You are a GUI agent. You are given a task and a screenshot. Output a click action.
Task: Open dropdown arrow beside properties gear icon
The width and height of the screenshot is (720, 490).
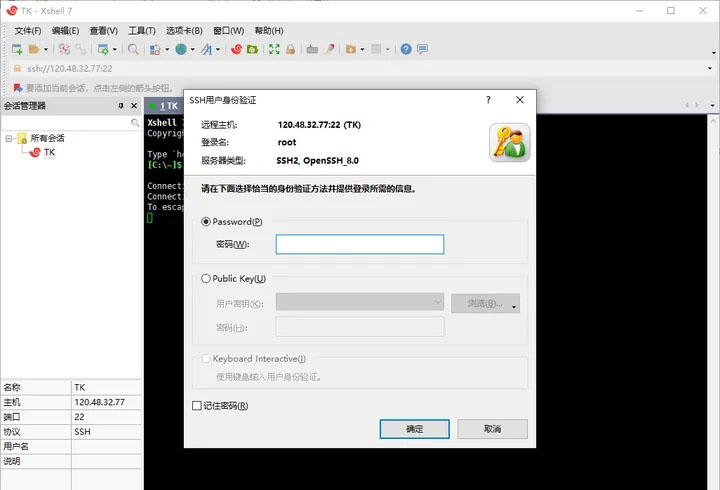tap(115, 49)
